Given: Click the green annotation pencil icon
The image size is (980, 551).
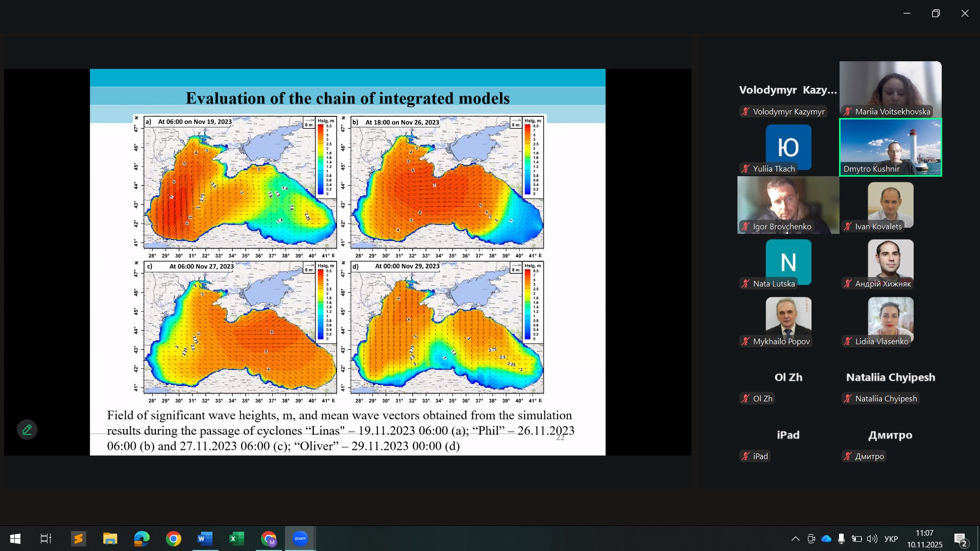Looking at the screenshot, I should [x=27, y=429].
